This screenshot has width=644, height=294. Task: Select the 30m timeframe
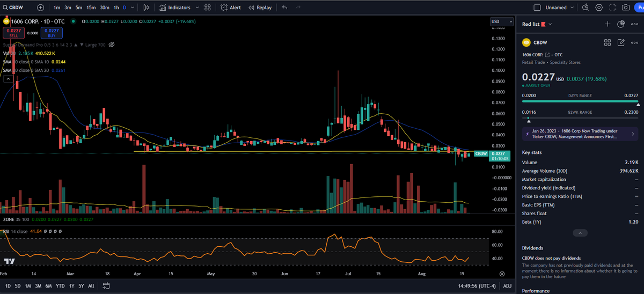coord(105,8)
